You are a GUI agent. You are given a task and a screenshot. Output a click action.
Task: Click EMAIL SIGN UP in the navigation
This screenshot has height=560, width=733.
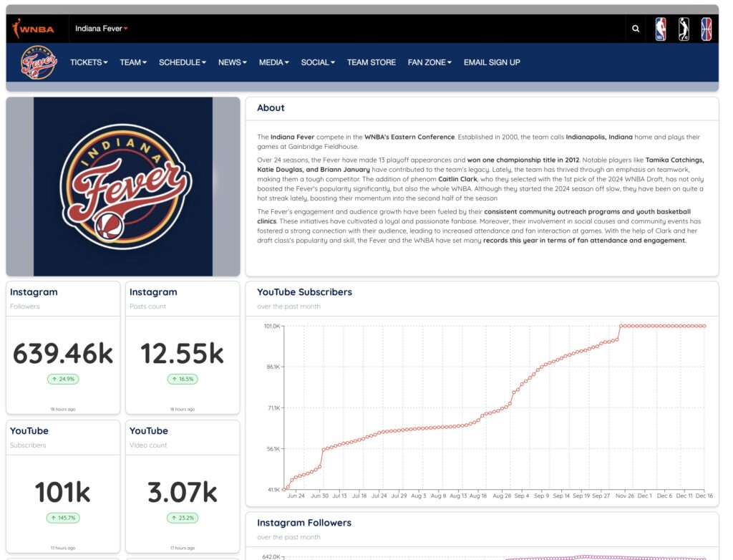point(491,62)
